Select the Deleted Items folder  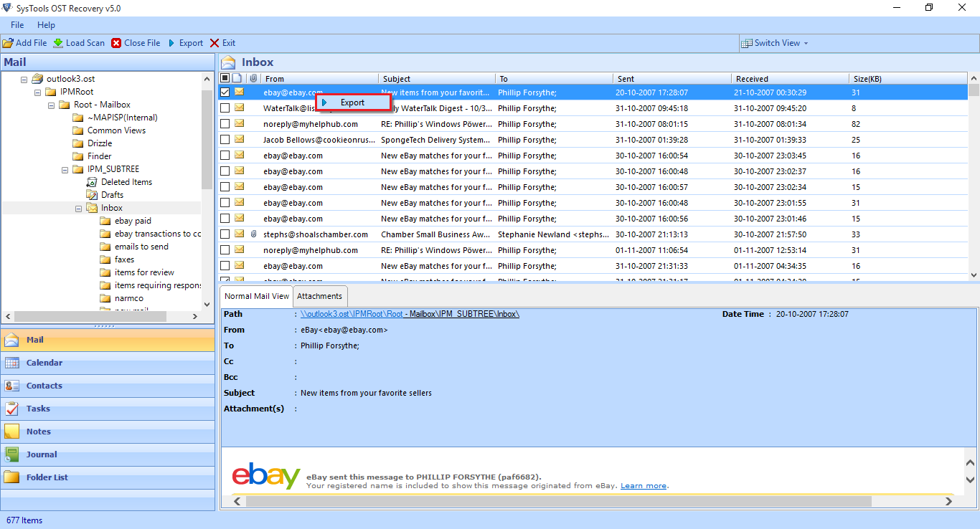(126, 182)
